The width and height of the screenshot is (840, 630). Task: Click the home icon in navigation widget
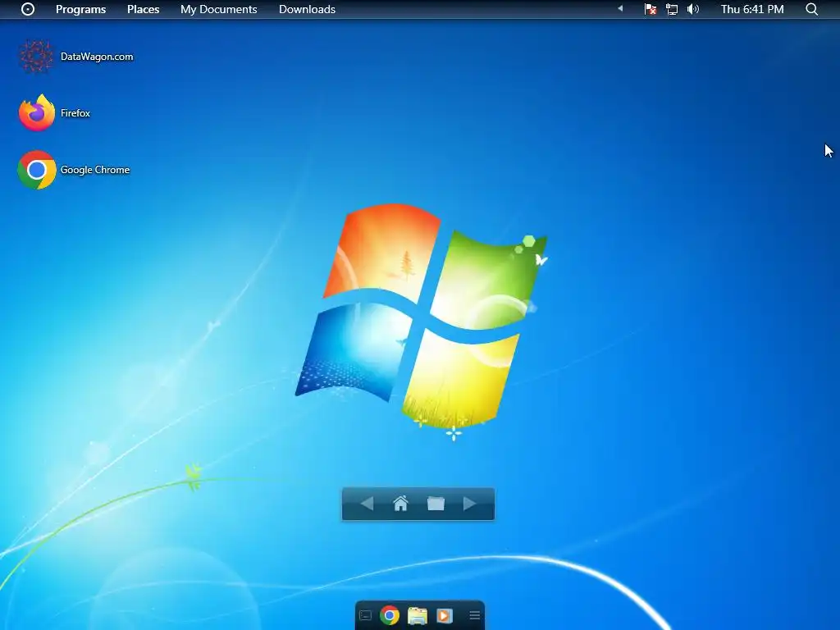(x=400, y=504)
